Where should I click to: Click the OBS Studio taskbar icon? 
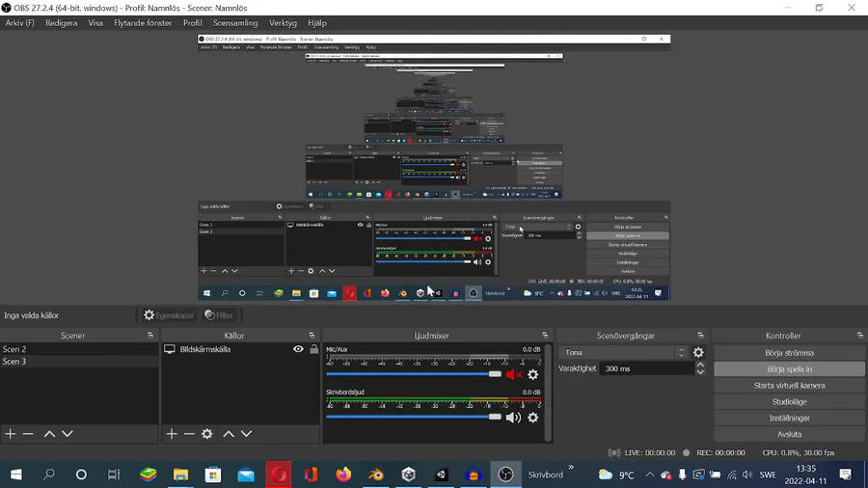(505, 474)
